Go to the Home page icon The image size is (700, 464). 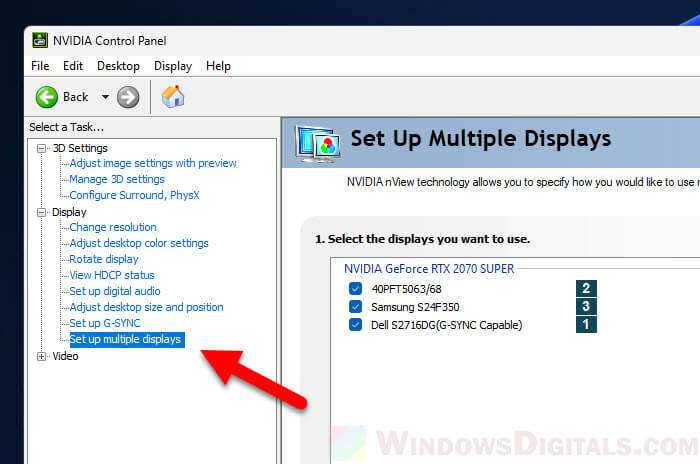(x=173, y=96)
